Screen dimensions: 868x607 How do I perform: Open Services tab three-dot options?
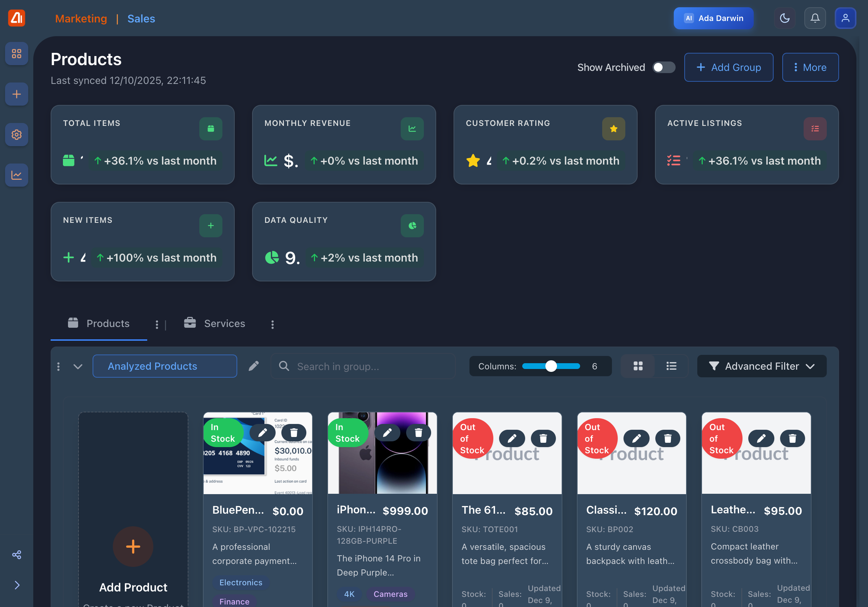(273, 324)
